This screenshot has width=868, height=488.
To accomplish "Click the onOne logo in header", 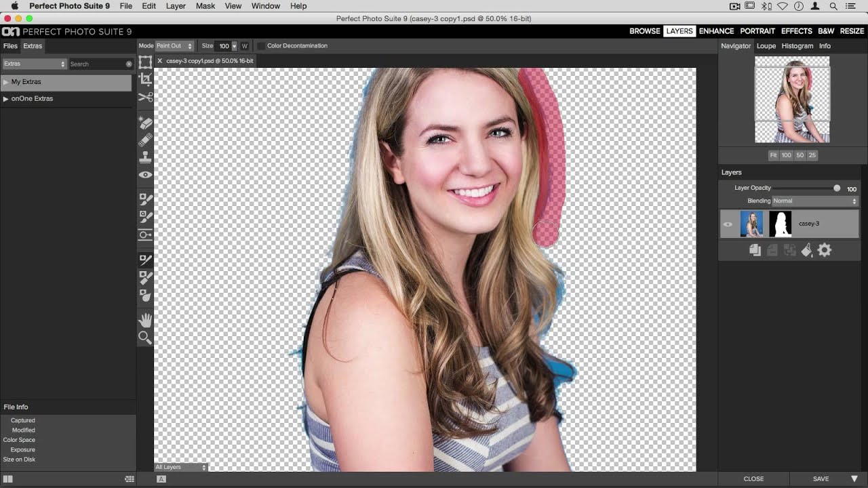I will tap(10, 31).
